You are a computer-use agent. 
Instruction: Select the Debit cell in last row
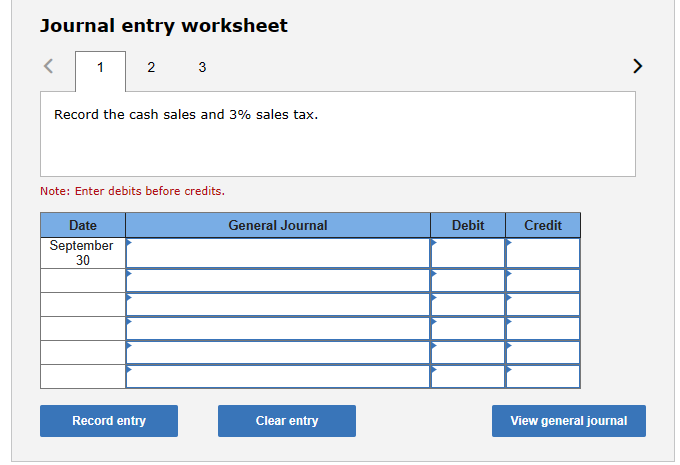[468, 377]
